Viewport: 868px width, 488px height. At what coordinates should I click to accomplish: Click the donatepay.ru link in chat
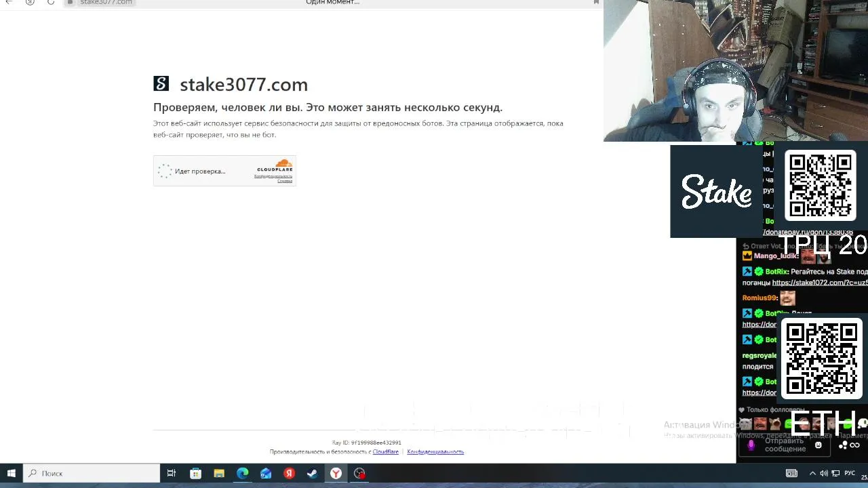click(808, 232)
